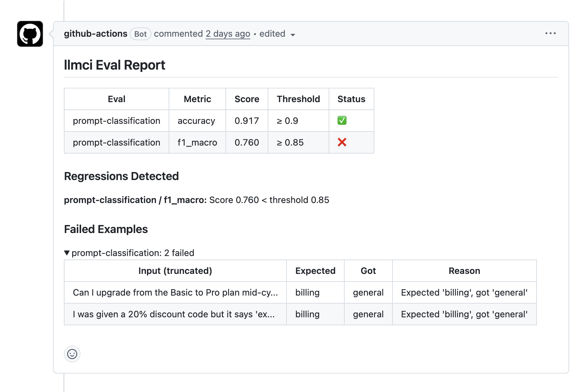
Task: Select the Reason cell in the discount code row
Action: [464, 314]
